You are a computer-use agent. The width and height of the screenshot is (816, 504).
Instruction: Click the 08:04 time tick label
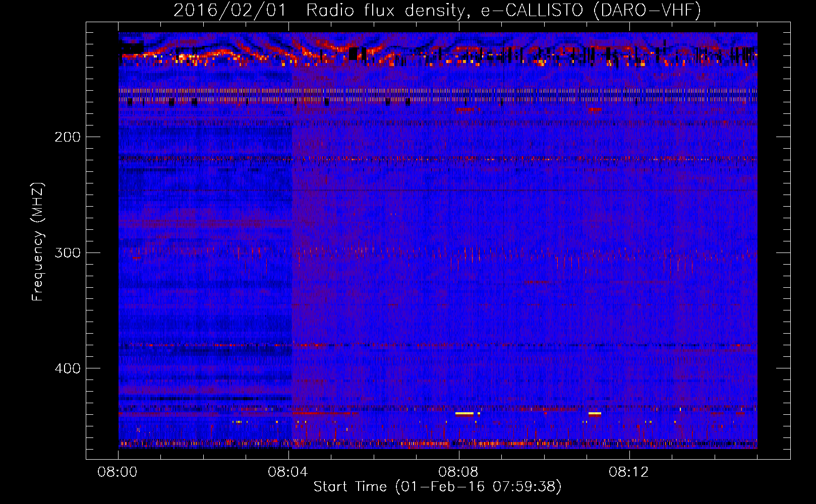point(288,472)
